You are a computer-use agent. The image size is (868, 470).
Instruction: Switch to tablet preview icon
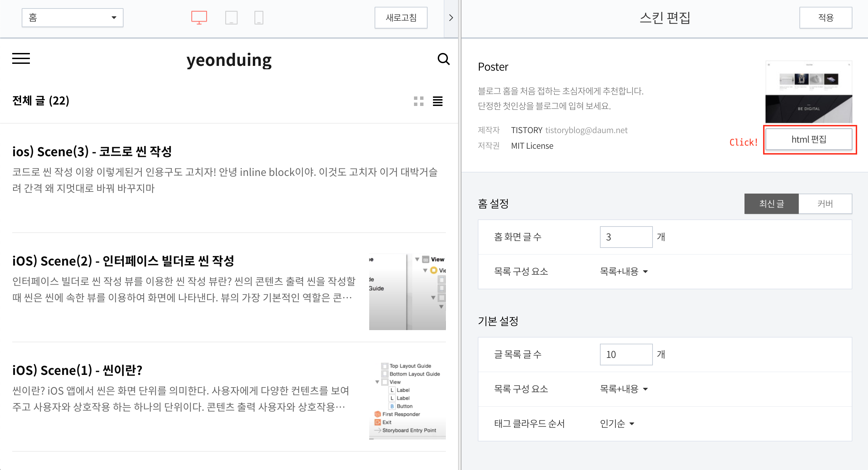pos(231,17)
